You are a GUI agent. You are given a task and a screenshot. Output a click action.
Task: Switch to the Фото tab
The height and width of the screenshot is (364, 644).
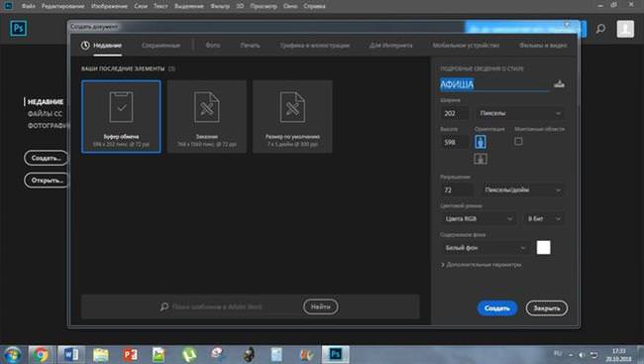pyautogui.click(x=213, y=46)
